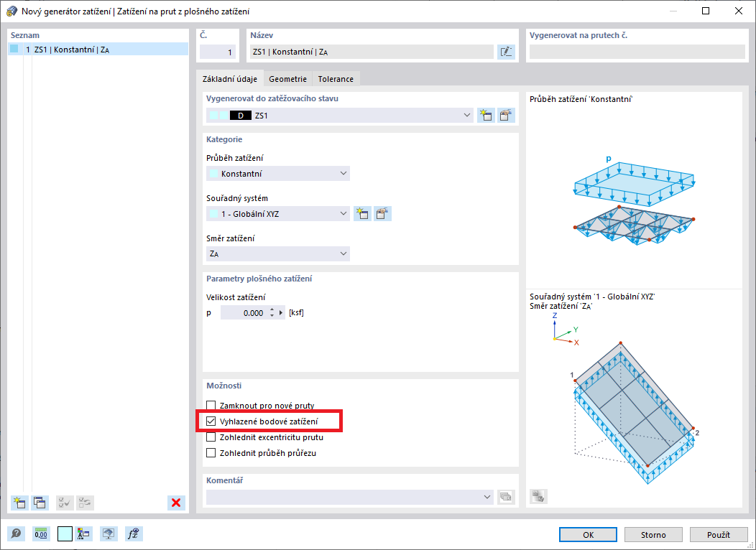Add new item in Seznam list

tap(20, 503)
